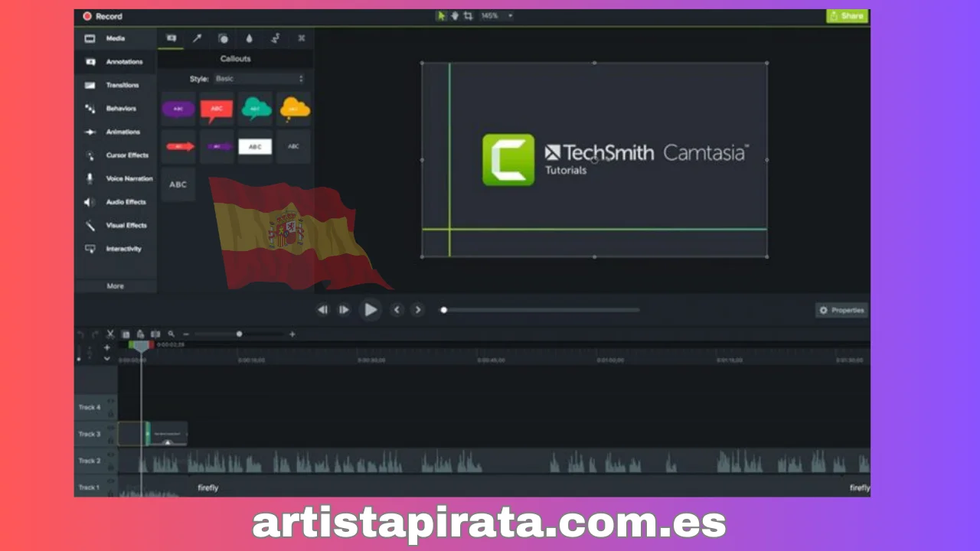Select the Crop tool icon

[x=468, y=15]
